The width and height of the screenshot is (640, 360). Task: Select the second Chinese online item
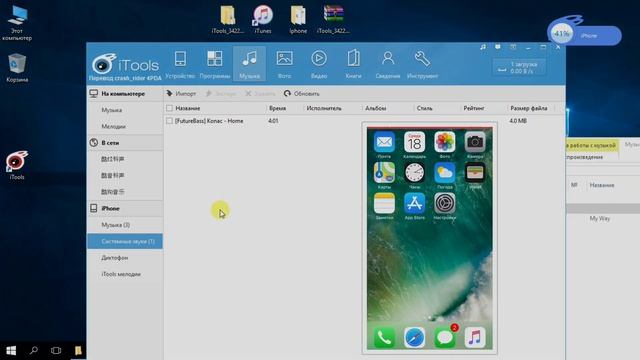coord(113,176)
